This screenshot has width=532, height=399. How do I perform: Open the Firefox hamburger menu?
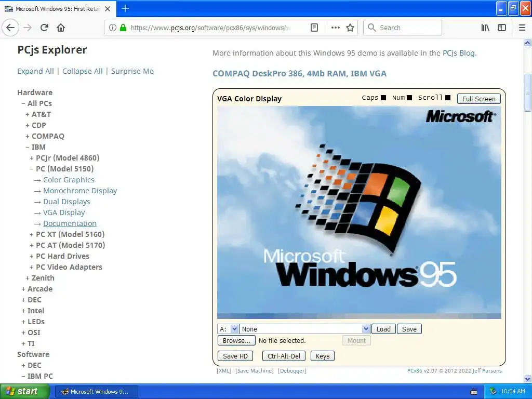[522, 28]
